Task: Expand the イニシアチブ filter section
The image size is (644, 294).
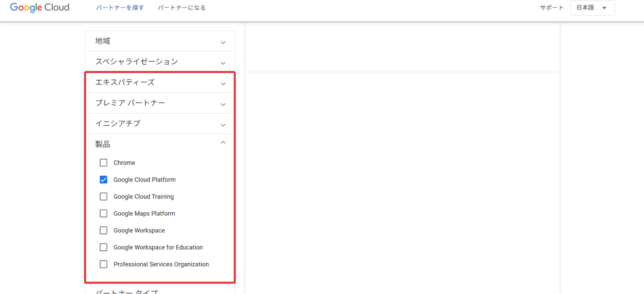Action: pyautogui.click(x=160, y=124)
